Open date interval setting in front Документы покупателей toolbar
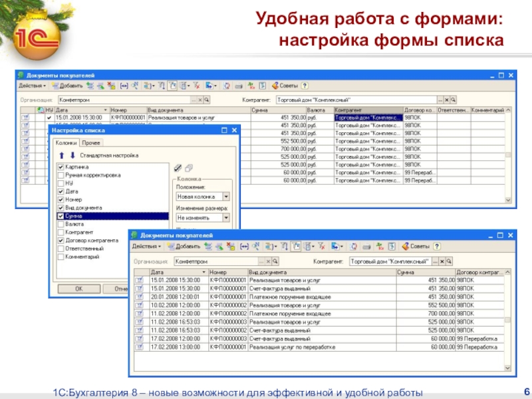532x399 pixels. [244, 247]
